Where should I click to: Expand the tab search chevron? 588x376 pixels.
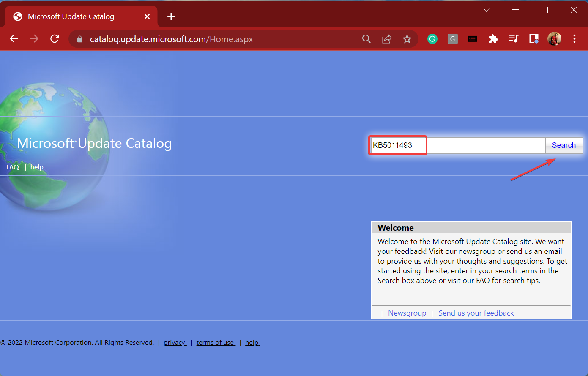[x=487, y=10]
